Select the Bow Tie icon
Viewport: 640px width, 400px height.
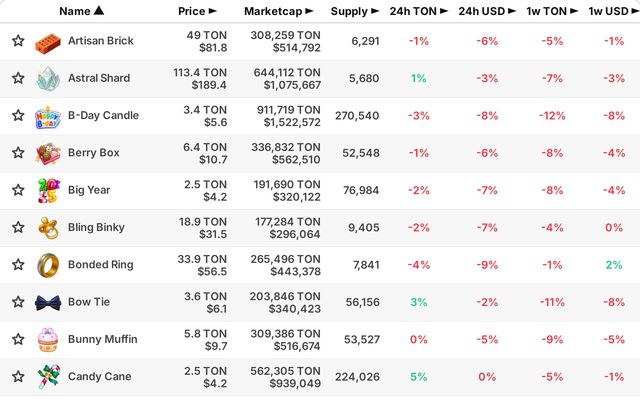point(48,302)
